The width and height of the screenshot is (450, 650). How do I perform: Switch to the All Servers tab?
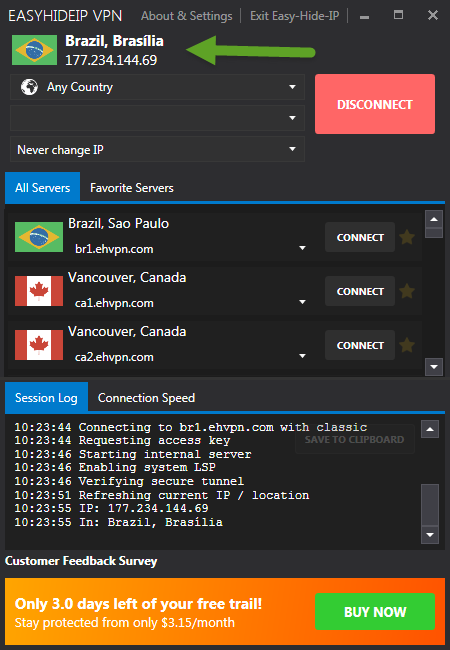coord(42,188)
